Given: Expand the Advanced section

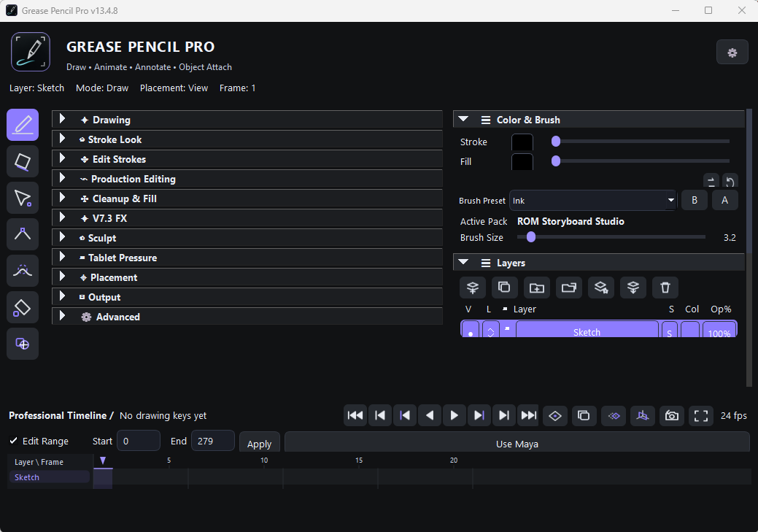Looking at the screenshot, I should (247, 317).
